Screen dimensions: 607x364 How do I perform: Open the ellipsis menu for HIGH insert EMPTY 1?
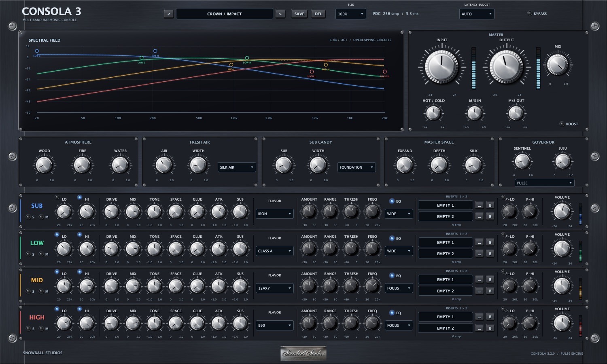coord(479,317)
